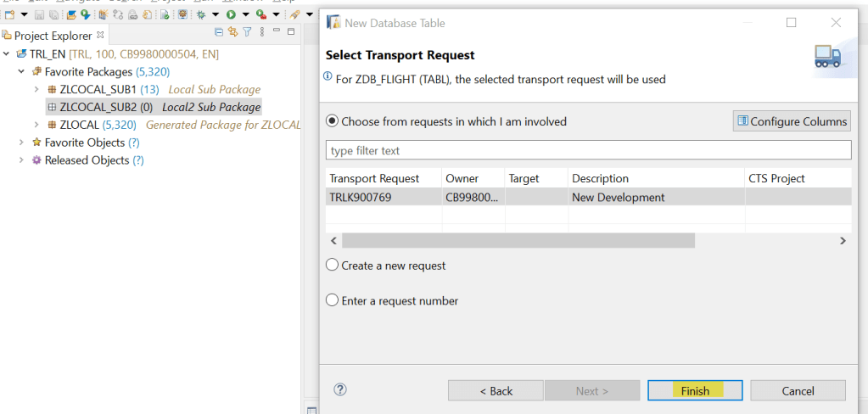Open Project Explorer view menu icon

(x=261, y=32)
